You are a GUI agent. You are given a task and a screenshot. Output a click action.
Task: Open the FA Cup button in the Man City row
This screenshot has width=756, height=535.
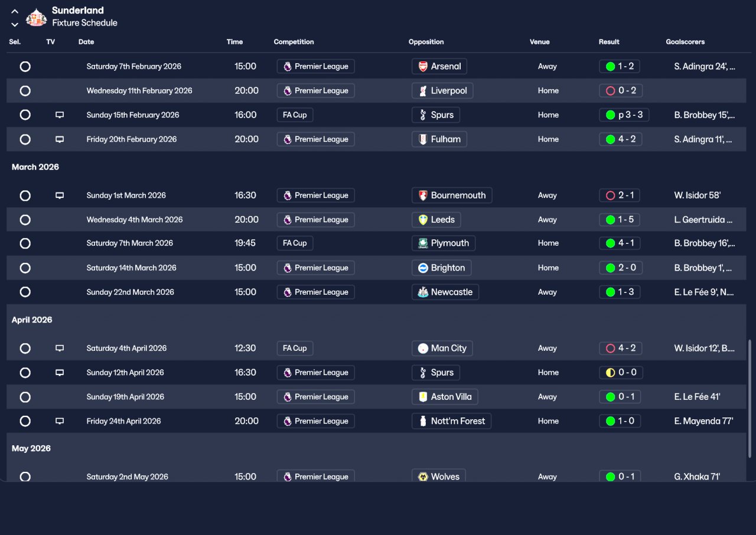(x=295, y=348)
